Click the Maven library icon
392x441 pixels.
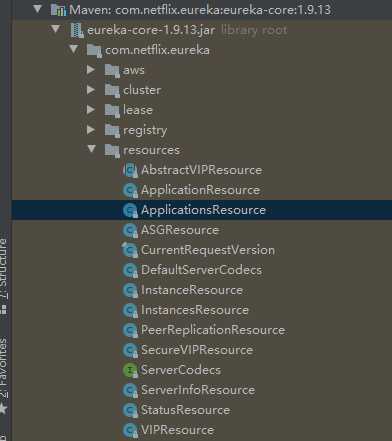coord(58,10)
